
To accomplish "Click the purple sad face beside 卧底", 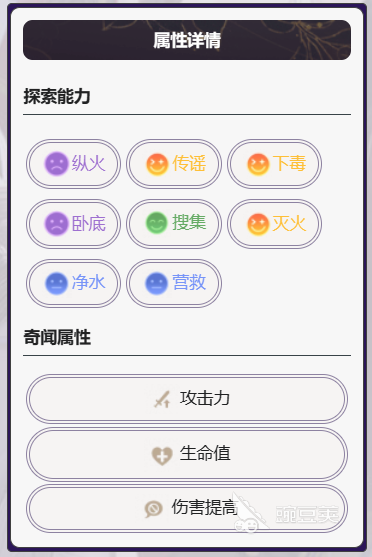I will 56,224.
